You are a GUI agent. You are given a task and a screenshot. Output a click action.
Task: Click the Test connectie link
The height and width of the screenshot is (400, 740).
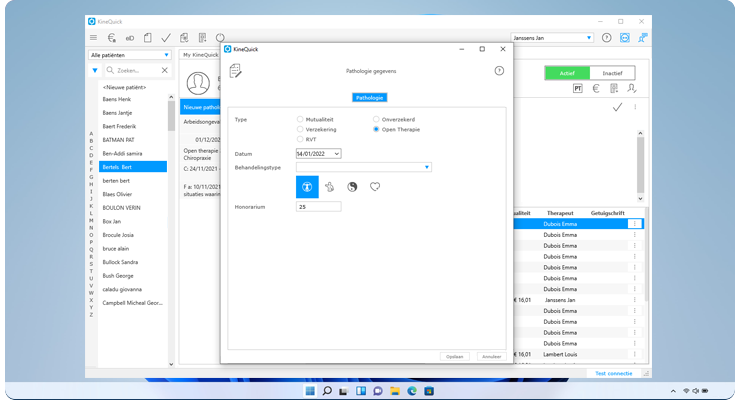614,373
